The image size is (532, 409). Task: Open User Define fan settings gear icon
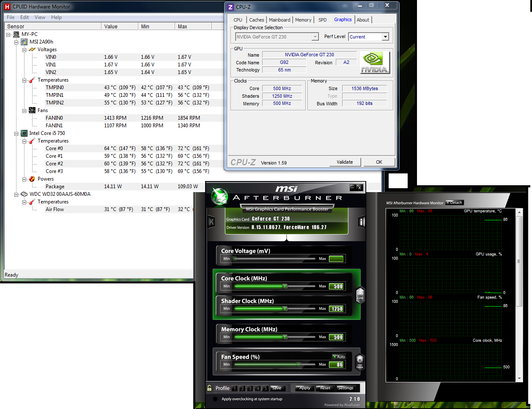(x=360, y=362)
